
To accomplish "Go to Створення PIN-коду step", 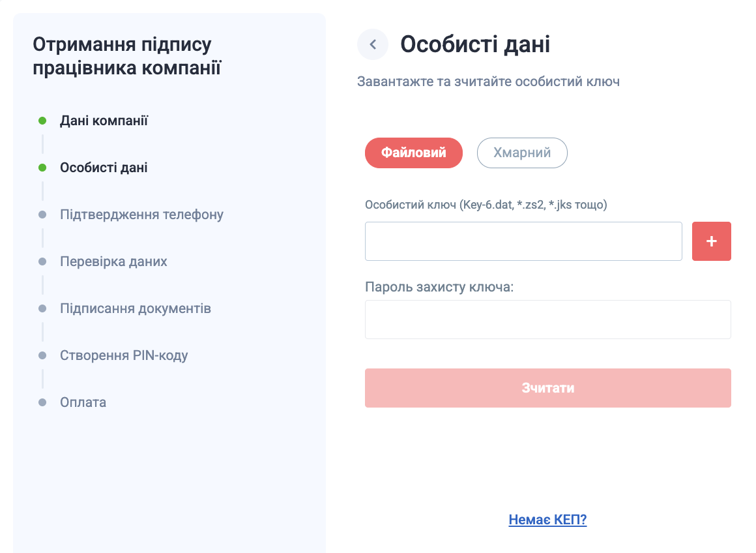I will pos(124,355).
